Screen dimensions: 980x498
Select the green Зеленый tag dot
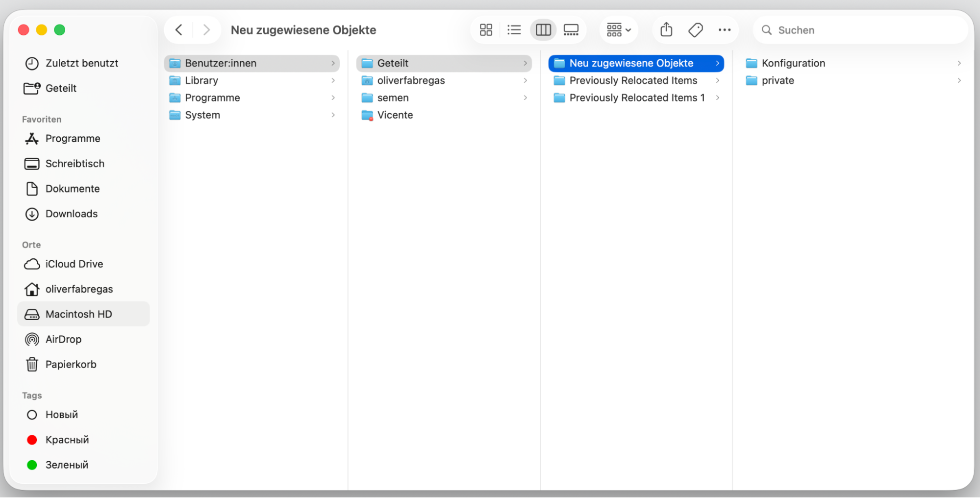coord(32,465)
